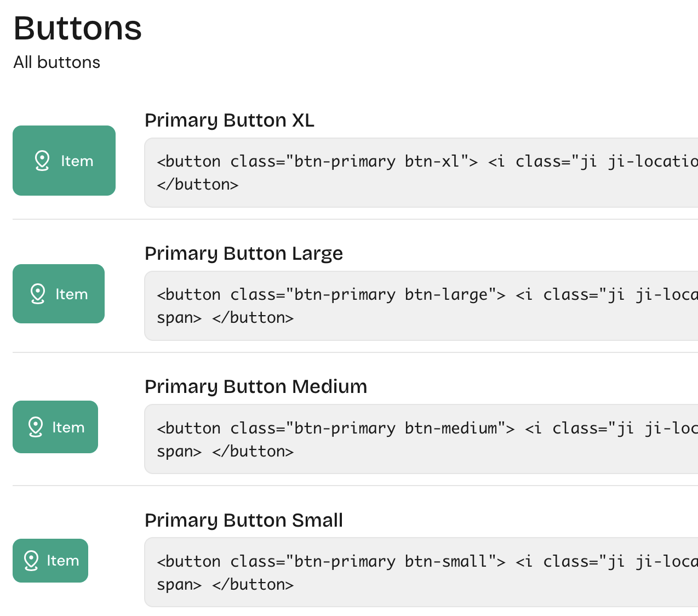Click the location pin icon in the Large button
698x616 pixels.
tap(38, 294)
